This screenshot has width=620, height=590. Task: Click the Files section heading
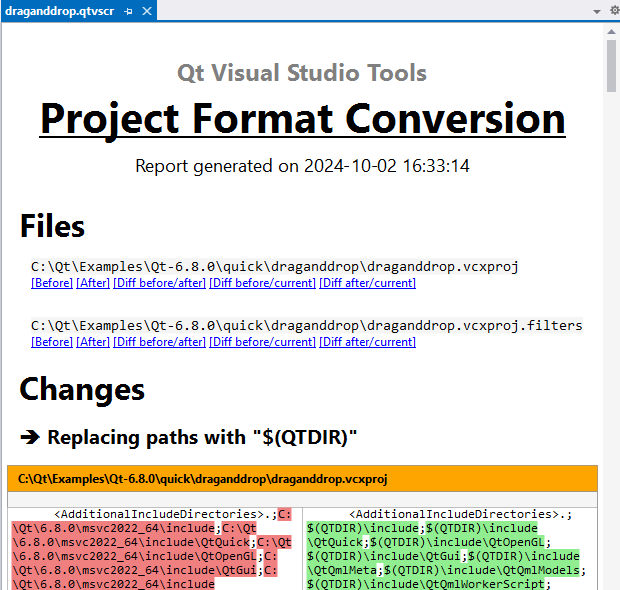(52, 226)
